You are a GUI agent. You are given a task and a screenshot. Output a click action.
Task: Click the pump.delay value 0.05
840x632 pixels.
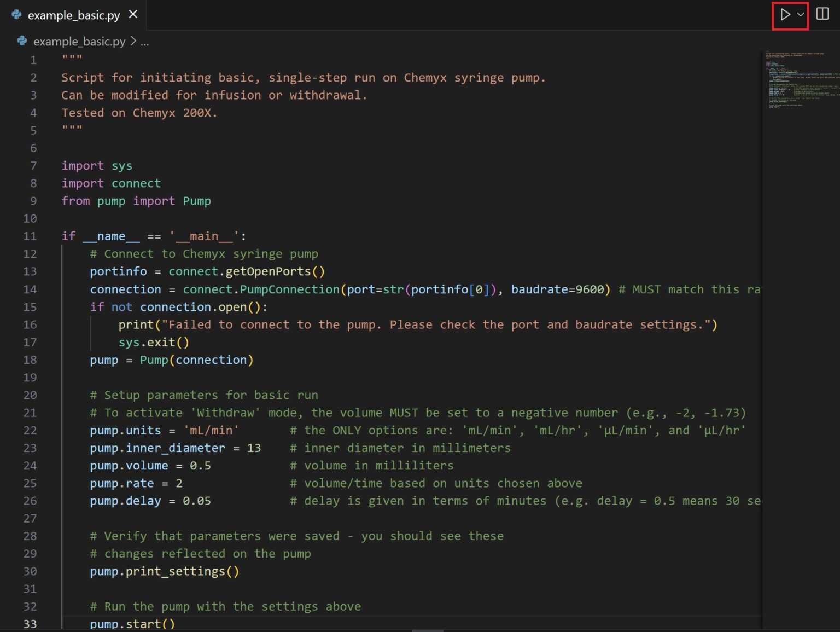tap(197, 501)
